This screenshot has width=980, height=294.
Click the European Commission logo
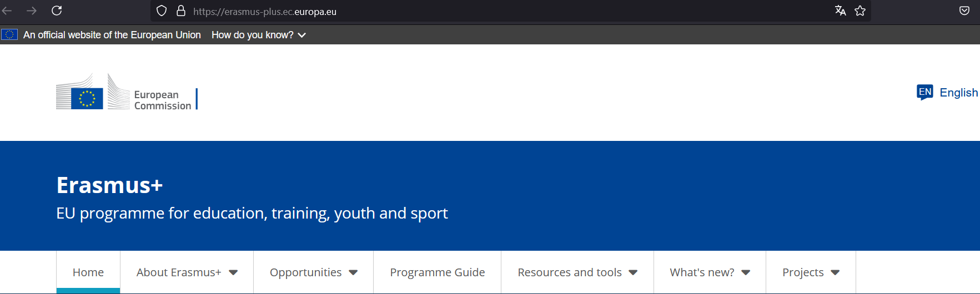point(126,92)
